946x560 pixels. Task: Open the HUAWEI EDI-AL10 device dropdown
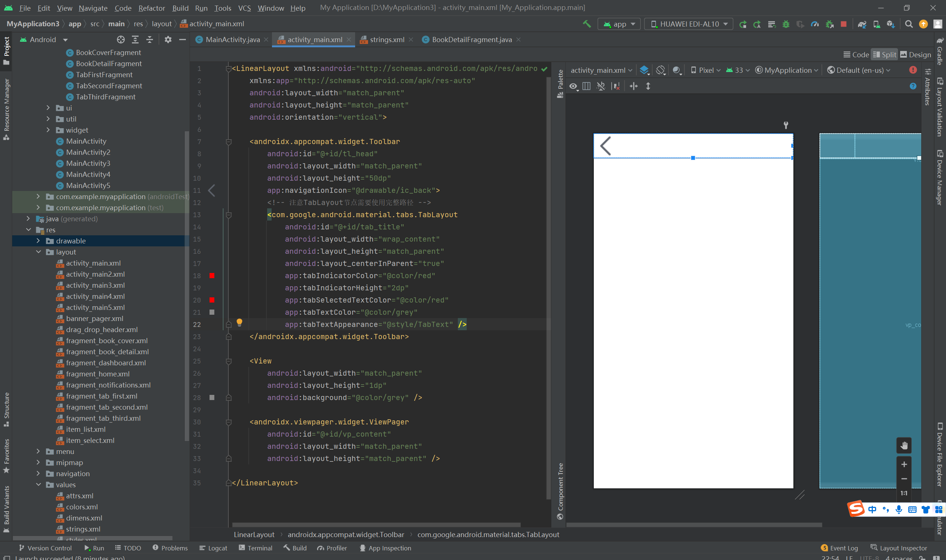pyautogui.click(x=688, y=24)
